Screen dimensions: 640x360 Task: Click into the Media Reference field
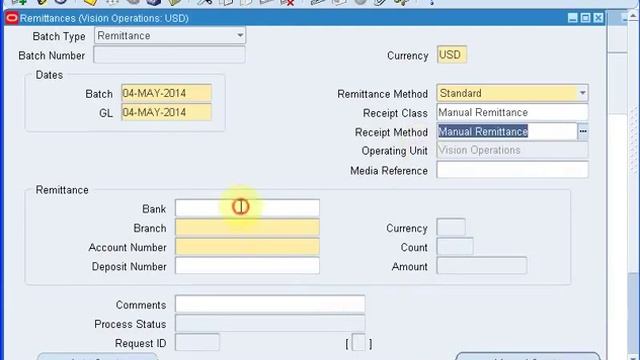512,170
